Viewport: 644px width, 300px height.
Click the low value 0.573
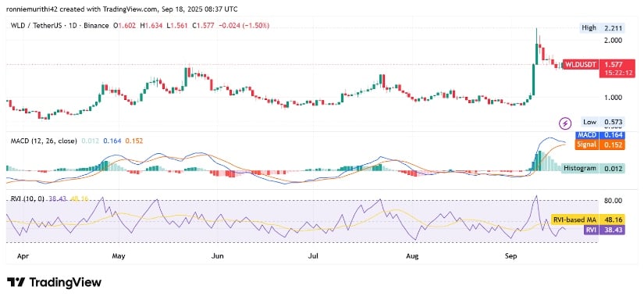(612, 122)
